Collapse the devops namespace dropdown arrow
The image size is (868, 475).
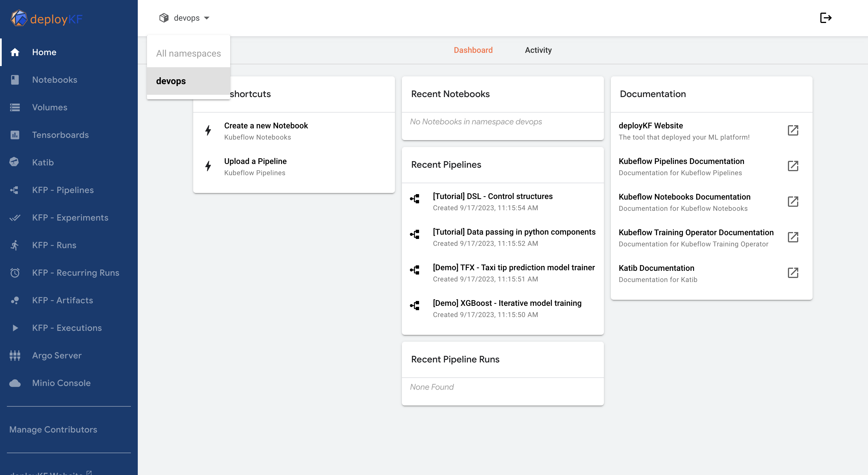207,18
